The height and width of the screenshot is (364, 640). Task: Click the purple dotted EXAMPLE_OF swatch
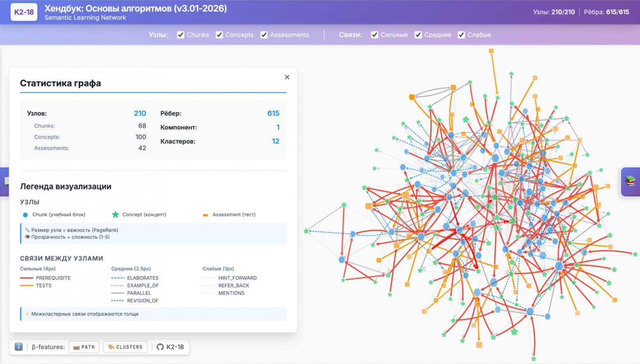pyautogui.click(x=118, y=285)
